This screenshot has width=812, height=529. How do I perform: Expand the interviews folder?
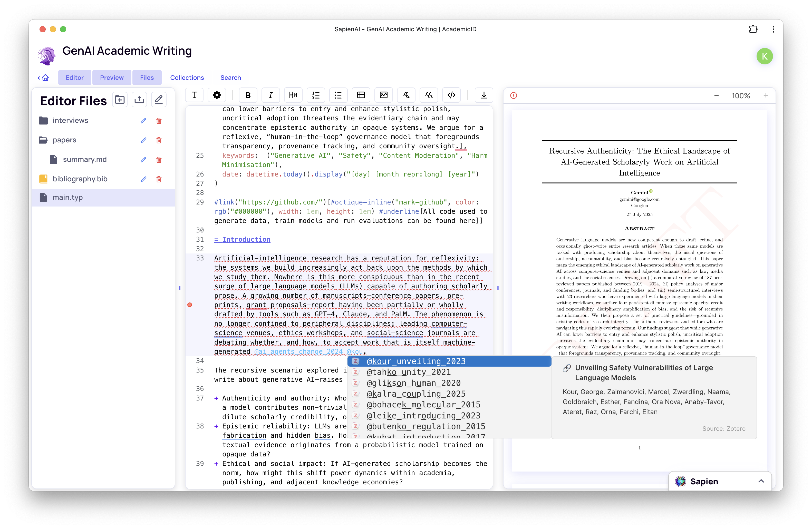coord(43,120)
